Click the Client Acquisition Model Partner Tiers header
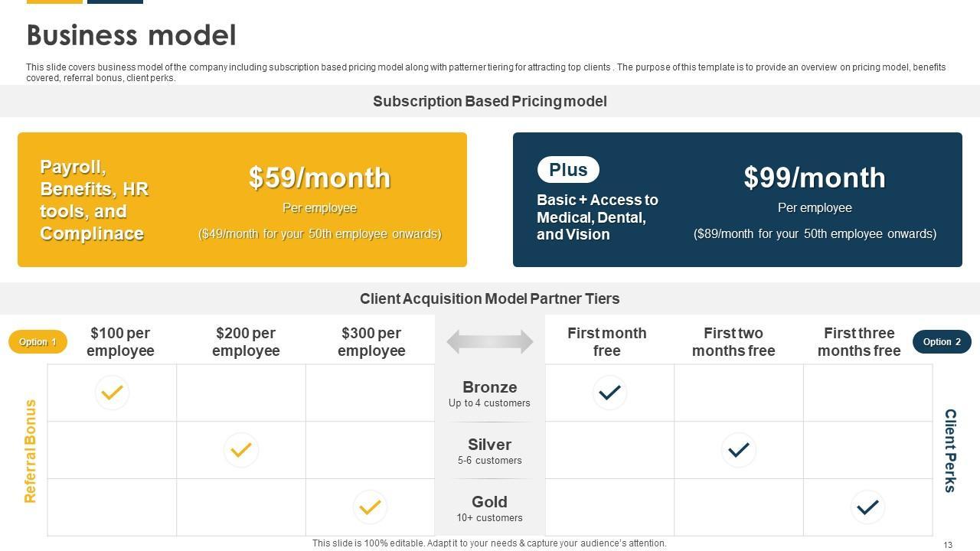The height and width of the screenshot is (551, 980). [490, 298]
